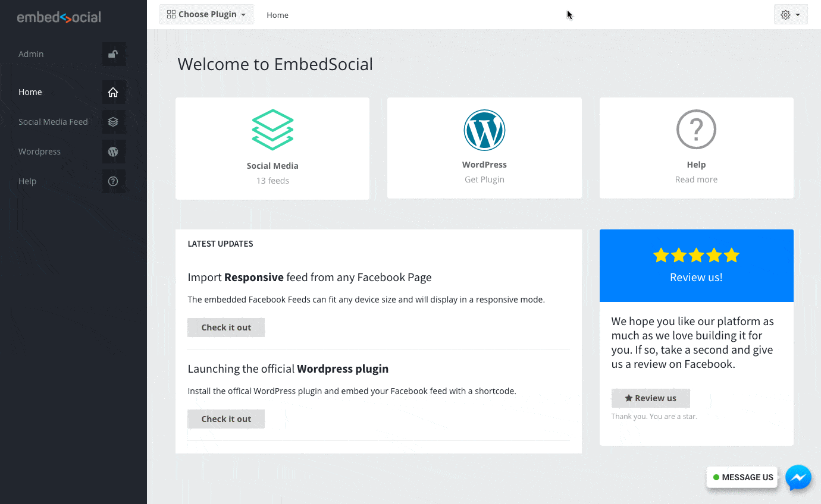Click the Review us button
821x504 pixels.
651,398
